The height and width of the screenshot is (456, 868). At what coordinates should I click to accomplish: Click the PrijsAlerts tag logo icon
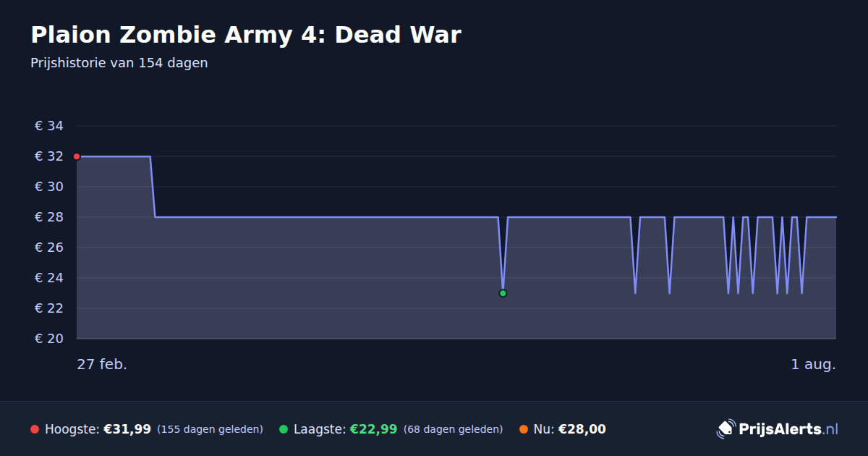726,429
